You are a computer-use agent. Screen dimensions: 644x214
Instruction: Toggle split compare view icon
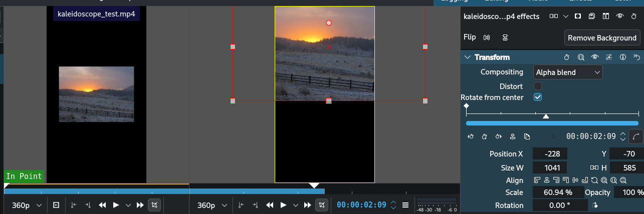606,16
